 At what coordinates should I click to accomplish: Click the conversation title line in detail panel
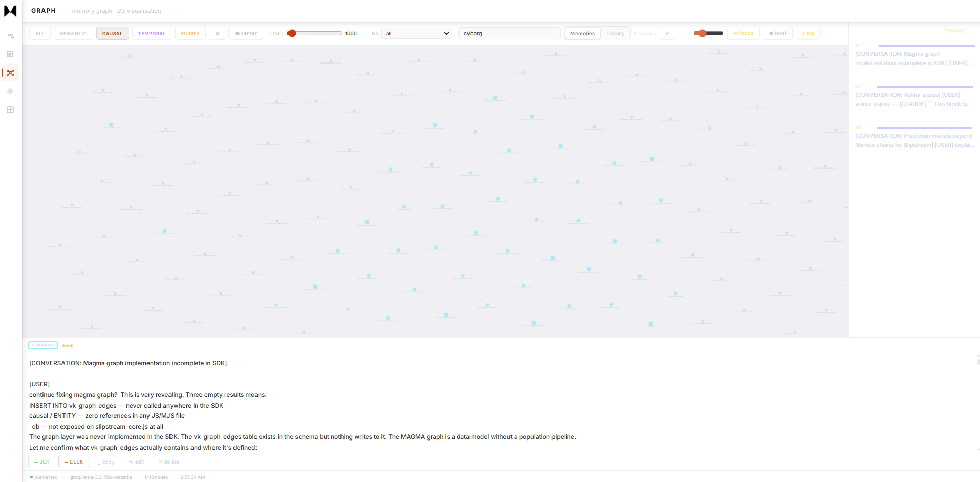click(x=128, y=363)
